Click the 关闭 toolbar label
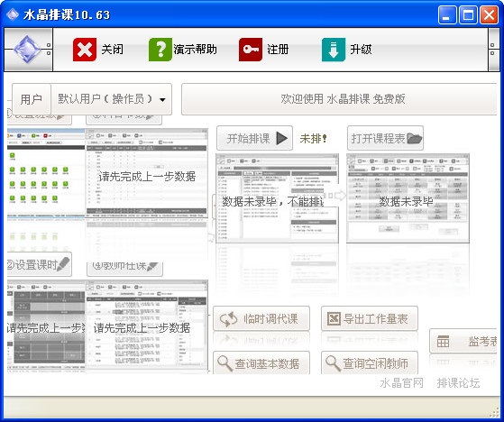504x422 pixels. tap(112, 50)
